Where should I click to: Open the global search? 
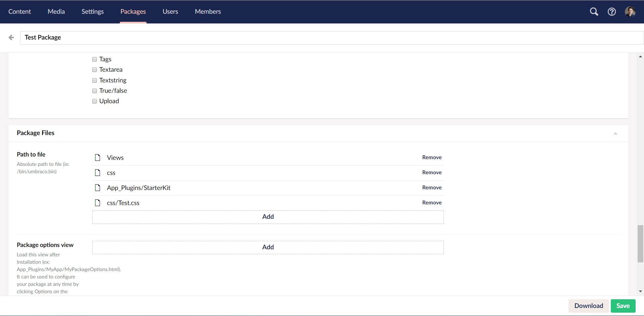tap(594, 11)
